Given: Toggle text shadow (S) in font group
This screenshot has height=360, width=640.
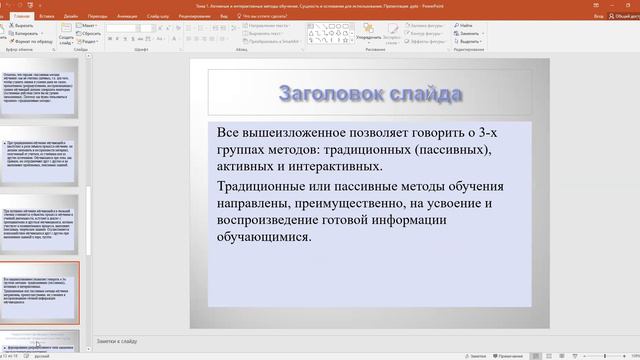Looking at the screenshot, I should pos(133,39).
